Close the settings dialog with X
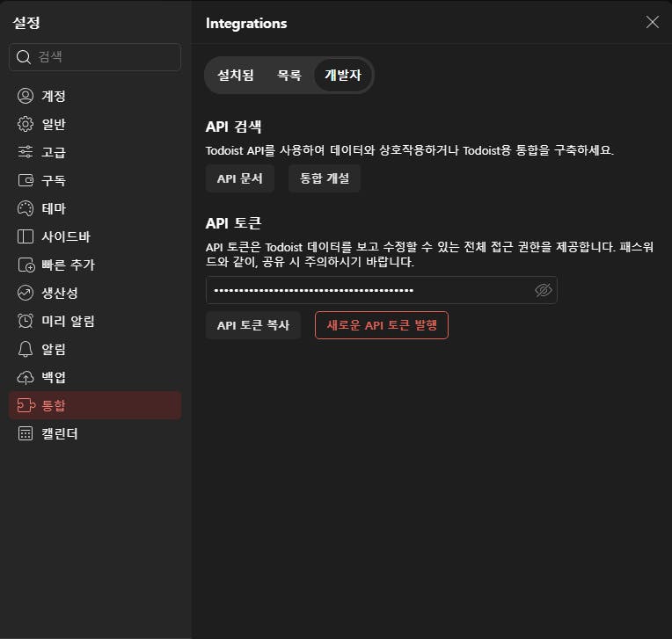This screenshot has width=672, height=639. (653, 22)
